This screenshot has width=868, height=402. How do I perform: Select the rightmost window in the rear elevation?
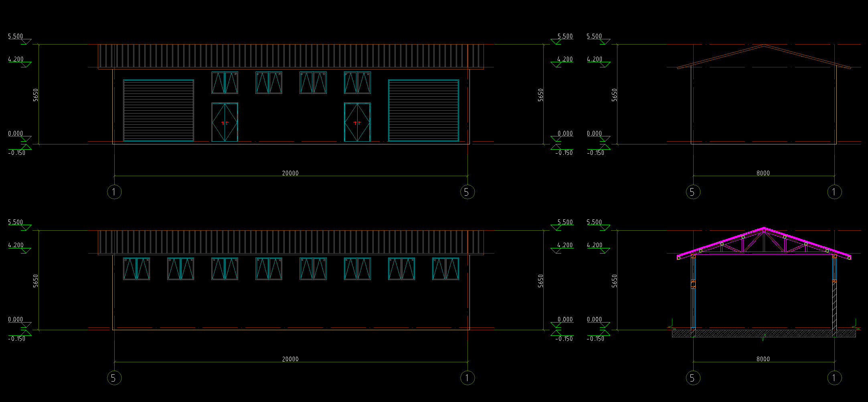tap(445, 269)
